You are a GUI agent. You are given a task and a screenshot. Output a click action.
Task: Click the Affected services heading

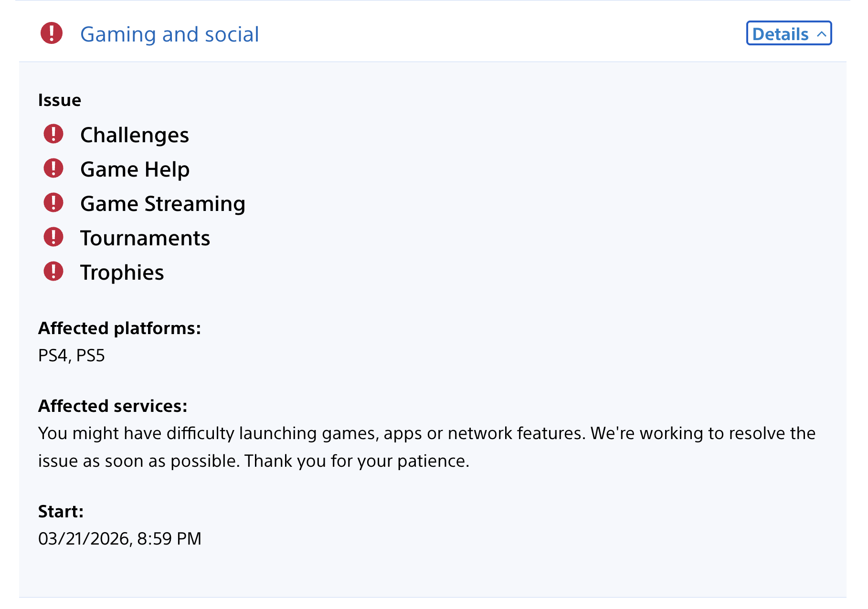tap(113, 406)
